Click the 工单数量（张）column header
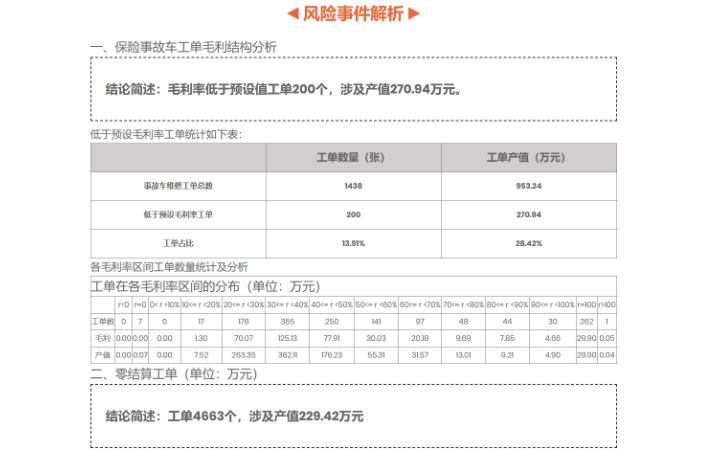Image resolution: width=720 pixels, height=450 pixels. pyautogui.click(x=354, y=158)
